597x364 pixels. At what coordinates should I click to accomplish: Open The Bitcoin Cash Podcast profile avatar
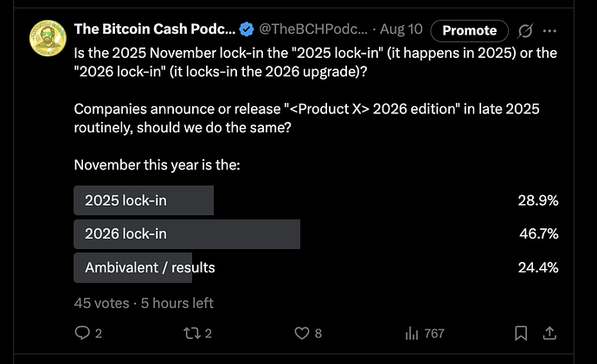pyautogui.click(x=48, y=38)
